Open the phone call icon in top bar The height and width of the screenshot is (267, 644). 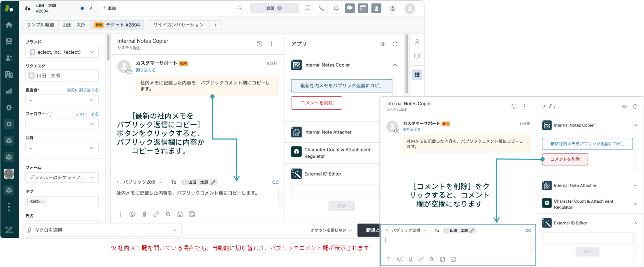322,8
